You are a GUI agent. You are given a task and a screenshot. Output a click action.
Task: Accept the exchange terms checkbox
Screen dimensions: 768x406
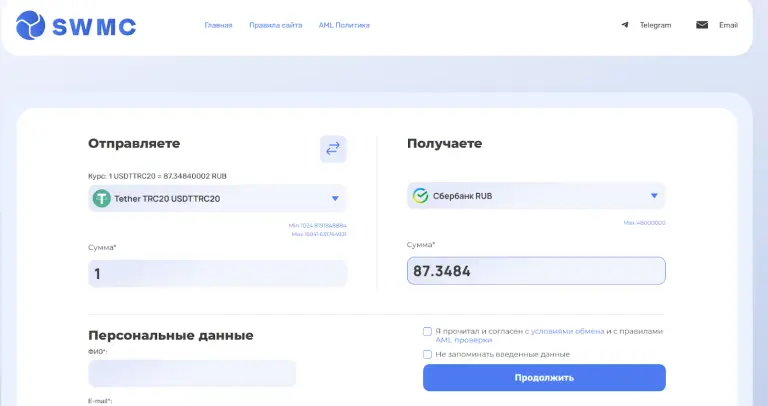point(427,332)
